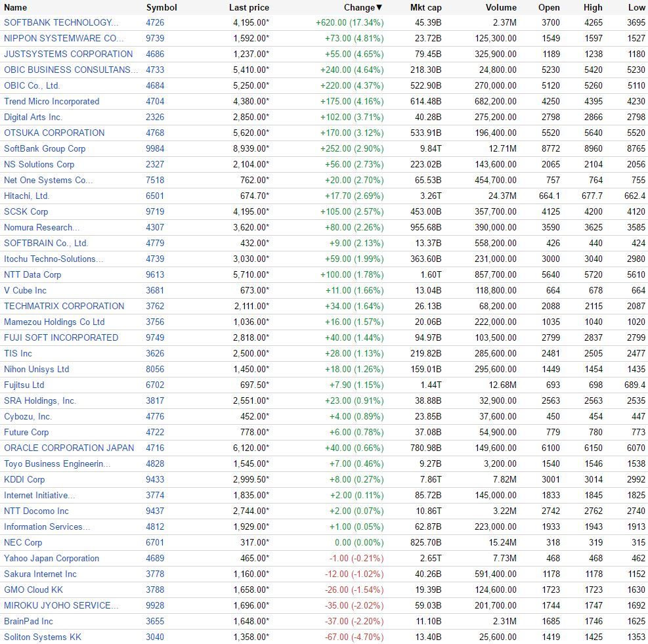
Task: Sort table by Low column header
Action: 636,7
